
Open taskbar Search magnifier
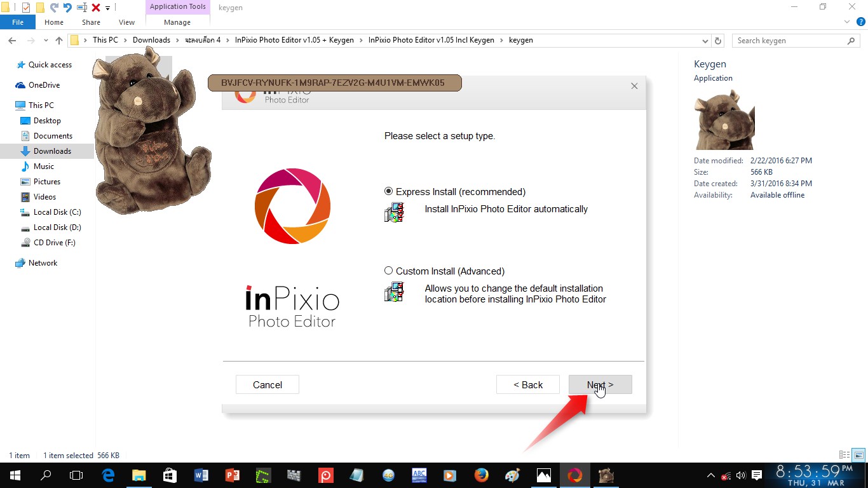pyautogui.click(x=46, y=475)
